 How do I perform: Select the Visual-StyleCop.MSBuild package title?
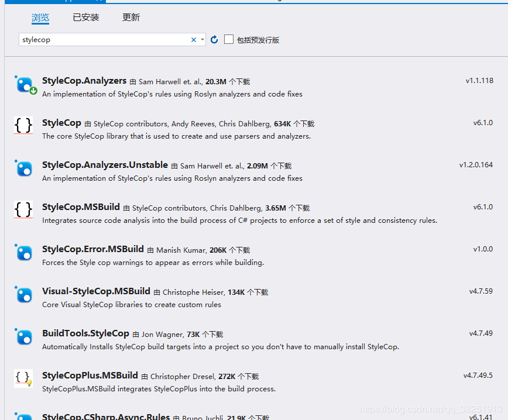coord(96,291)
